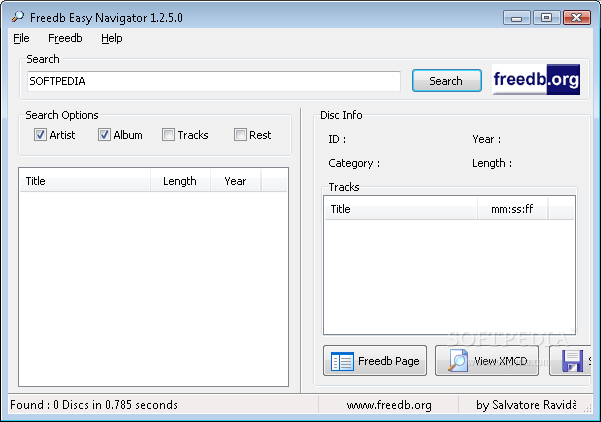Image resolution: width=601 pixels, height=422 pixels.
Task: Click the 'Year :' label in Disc Info
Action: click(x=486, y=139)
